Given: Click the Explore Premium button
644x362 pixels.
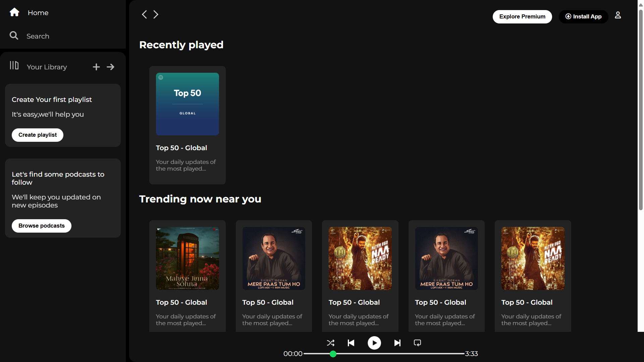Looking at the screenshot, I should (x=522, y=17).
